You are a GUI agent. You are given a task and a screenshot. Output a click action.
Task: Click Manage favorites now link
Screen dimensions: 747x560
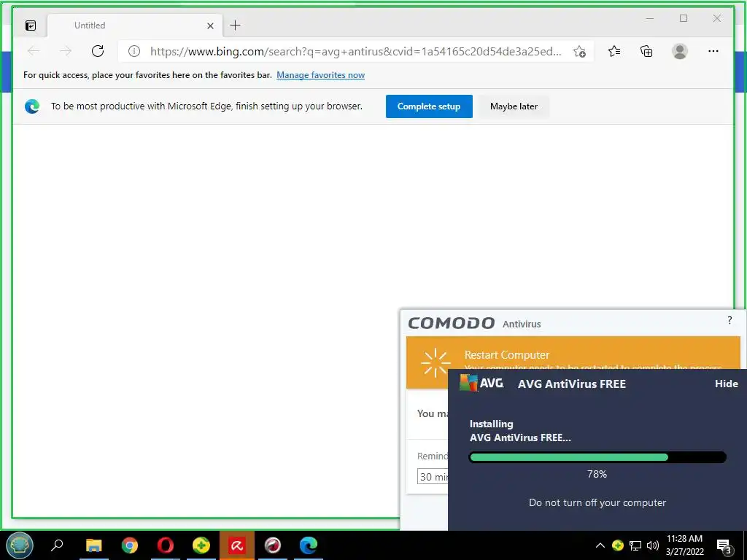click(321, 75)
